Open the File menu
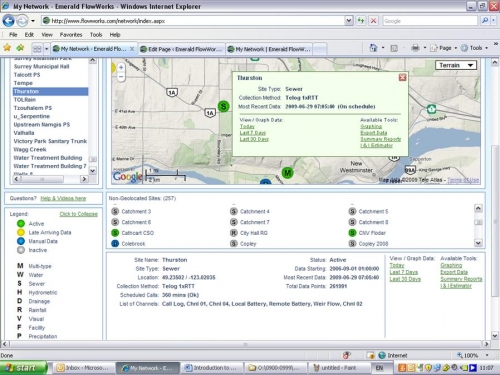Viewport: 500px width, 375px height. coord(13,35)
